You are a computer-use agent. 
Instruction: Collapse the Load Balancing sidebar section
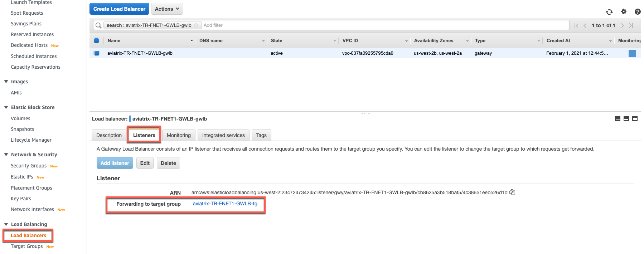coord(6,224)
